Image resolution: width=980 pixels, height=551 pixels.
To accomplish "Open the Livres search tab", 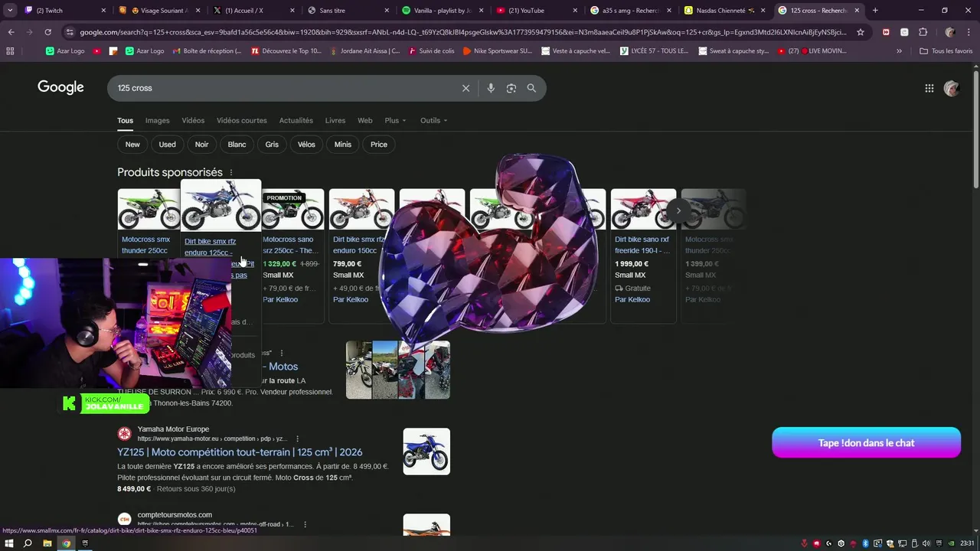I will tap(335, 120).
